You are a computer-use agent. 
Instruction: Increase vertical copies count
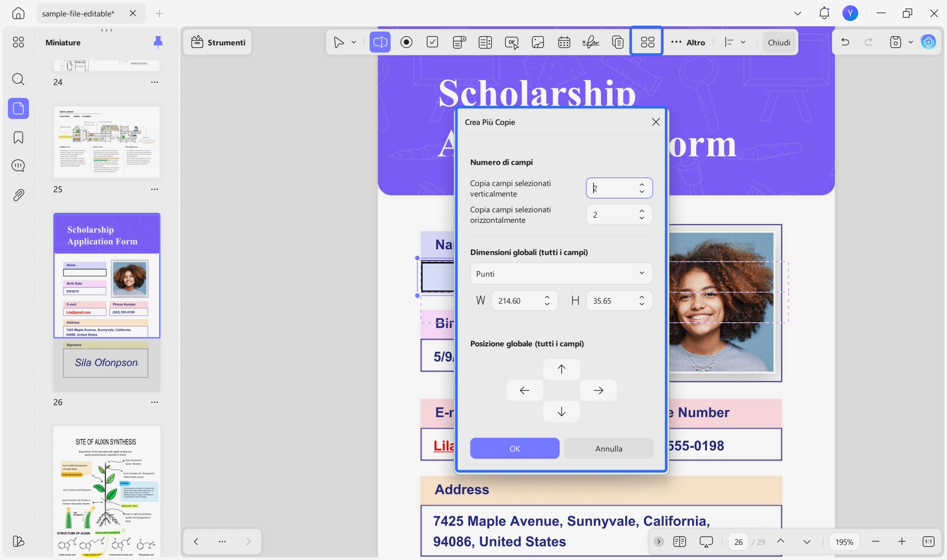pos(641,184)
